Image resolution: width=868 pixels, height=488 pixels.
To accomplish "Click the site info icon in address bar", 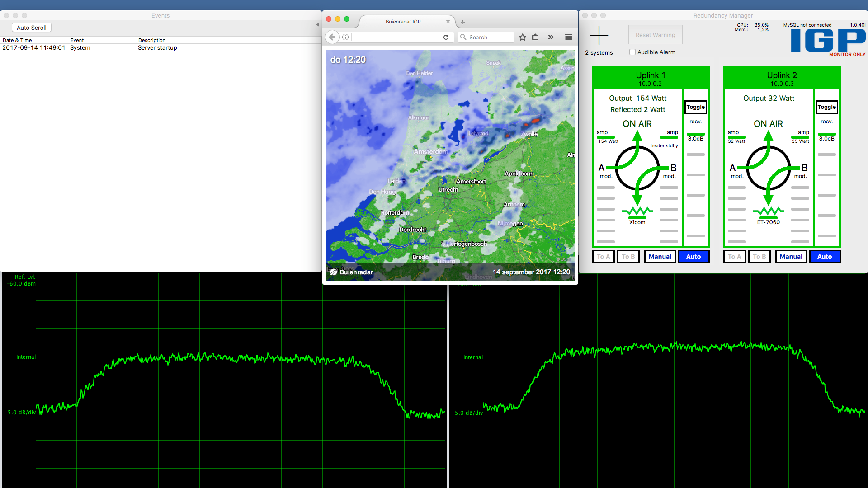I will [345, 37].
